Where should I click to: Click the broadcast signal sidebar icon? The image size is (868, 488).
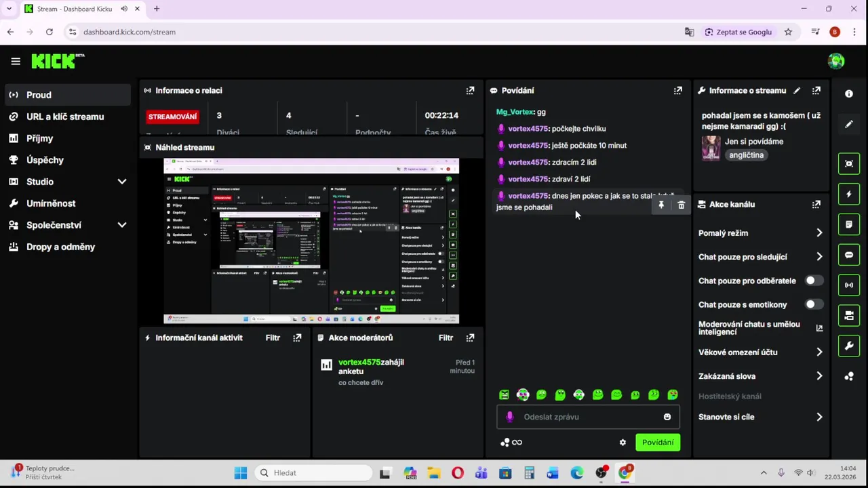pos(849,285)
